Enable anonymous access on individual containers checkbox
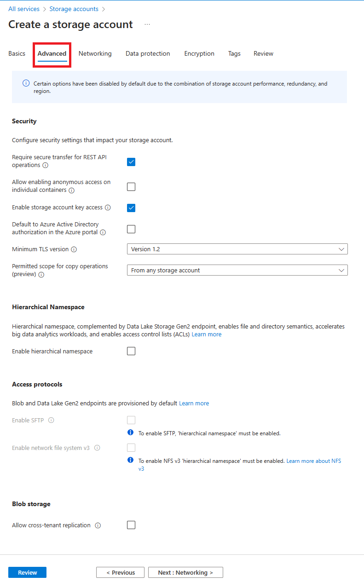364x588 pixels. pos(131,187)
